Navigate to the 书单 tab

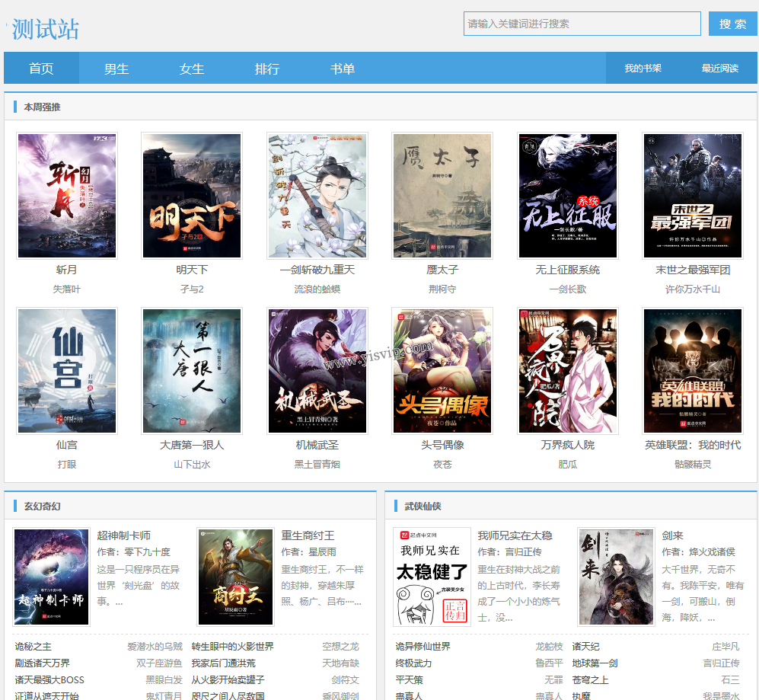343,69
